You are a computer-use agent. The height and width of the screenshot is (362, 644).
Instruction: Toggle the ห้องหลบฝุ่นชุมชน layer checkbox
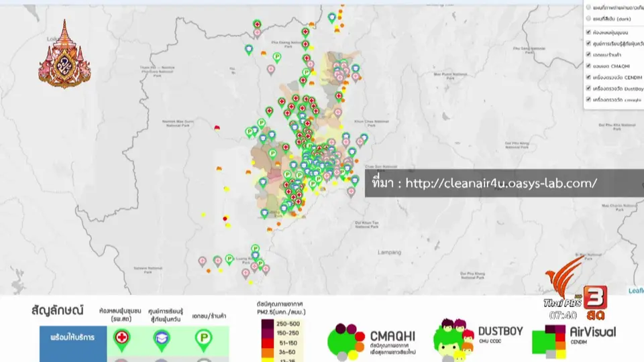588,32
